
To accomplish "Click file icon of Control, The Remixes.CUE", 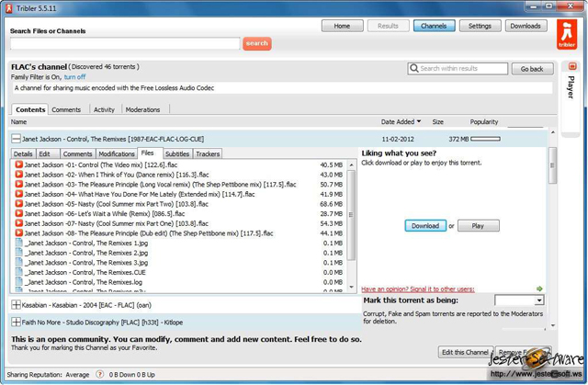I will click(19, 272).
